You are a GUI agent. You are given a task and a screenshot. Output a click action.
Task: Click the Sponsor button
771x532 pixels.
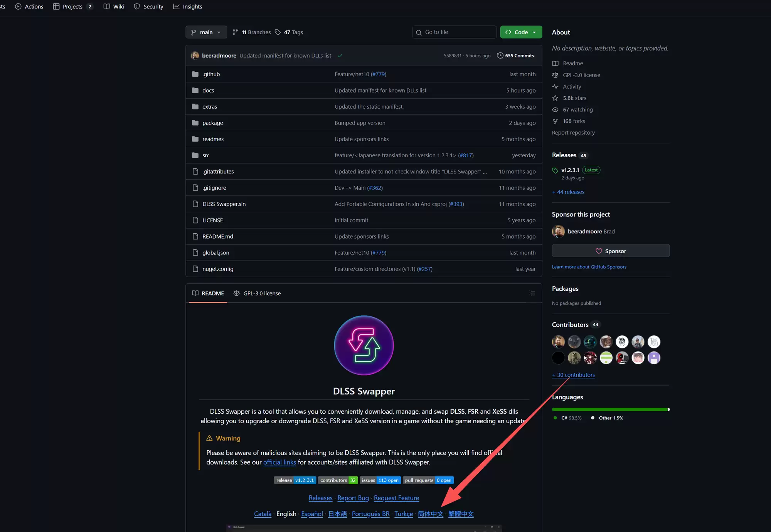(611, 251)
